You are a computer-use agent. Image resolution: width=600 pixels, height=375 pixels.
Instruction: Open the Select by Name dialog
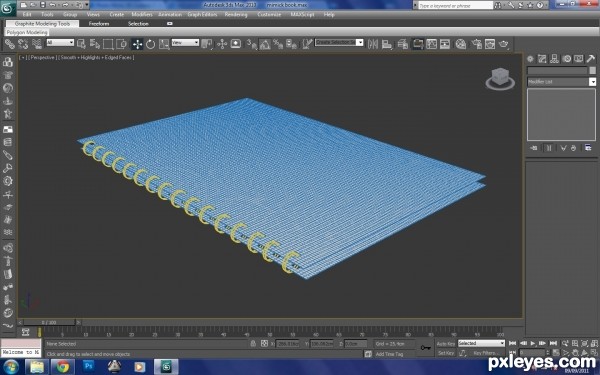tap(95, 44)
